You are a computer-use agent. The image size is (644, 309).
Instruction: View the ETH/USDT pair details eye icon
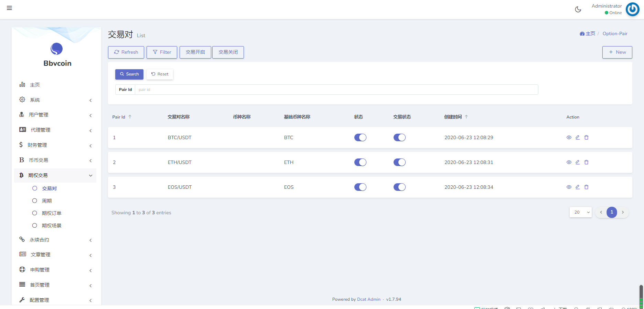tap(569, 162)
